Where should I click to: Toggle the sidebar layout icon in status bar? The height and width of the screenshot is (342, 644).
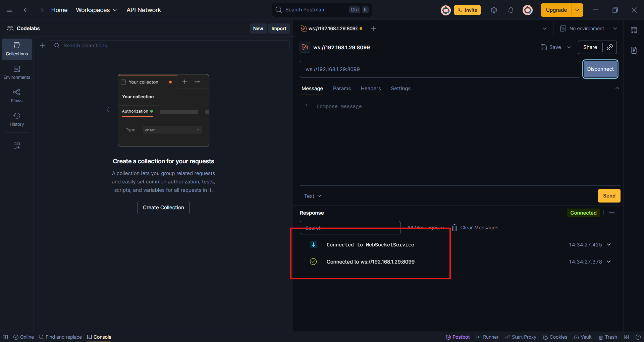point(5,337)
